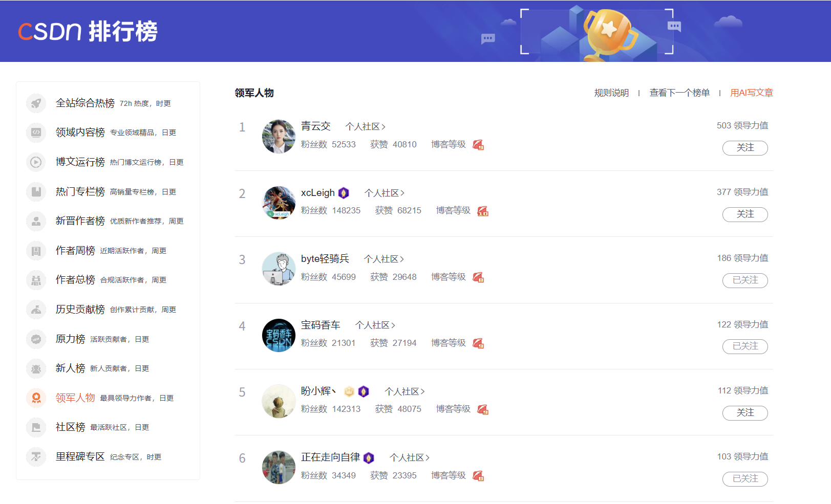Click calendar icon for 作者周榜
Image resolution: width=831 pixels, height=504 pixels.
tap(36, 251)
